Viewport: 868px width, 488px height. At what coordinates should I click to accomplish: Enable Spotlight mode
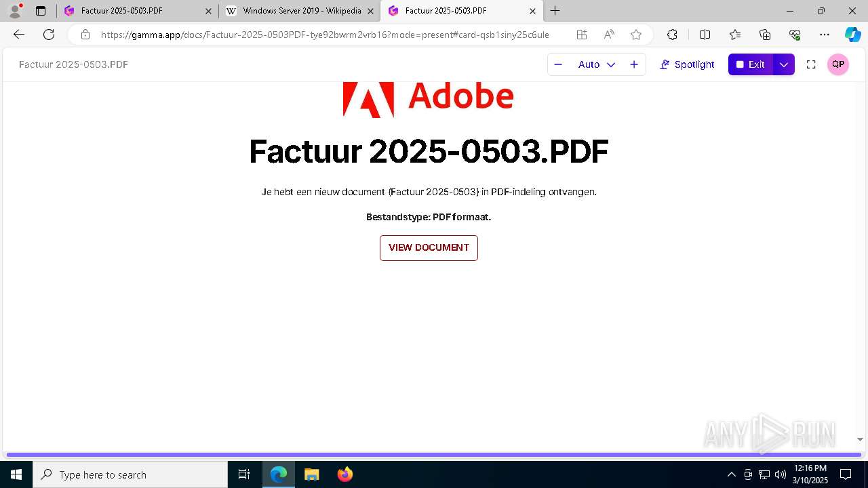(x=687, y=64)
